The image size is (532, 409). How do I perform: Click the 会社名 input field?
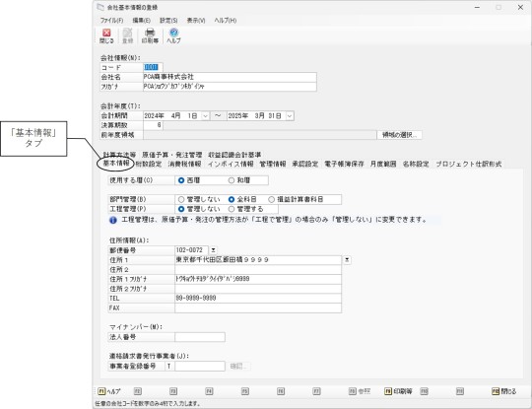pos(230,77)
